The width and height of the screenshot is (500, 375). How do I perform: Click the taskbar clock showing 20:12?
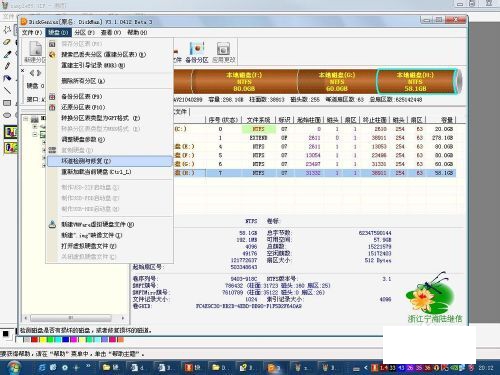click(x=486, y=368)
